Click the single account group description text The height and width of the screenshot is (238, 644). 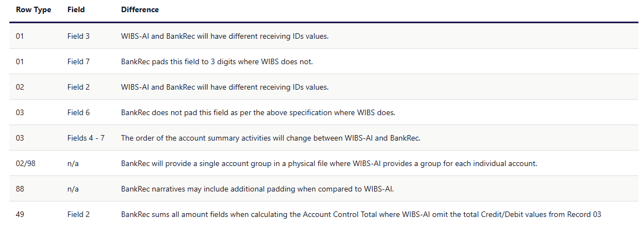(x=329, y=163)
